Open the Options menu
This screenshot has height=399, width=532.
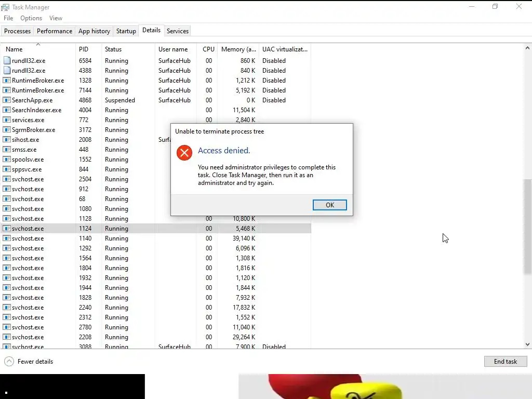31,18
